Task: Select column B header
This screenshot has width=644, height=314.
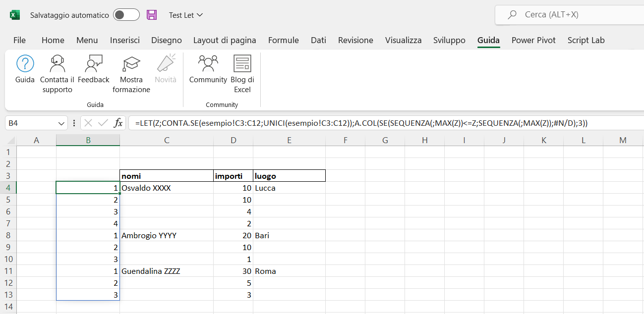Action: pos(88,140)
